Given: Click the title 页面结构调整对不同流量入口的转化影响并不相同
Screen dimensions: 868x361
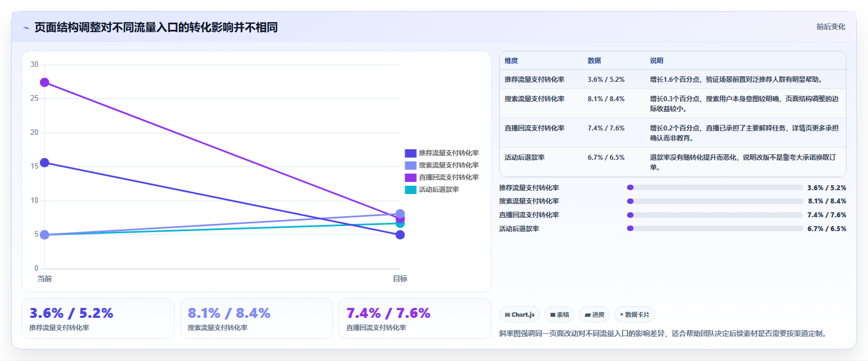Looking at the screenshot, I should (156, 28).
